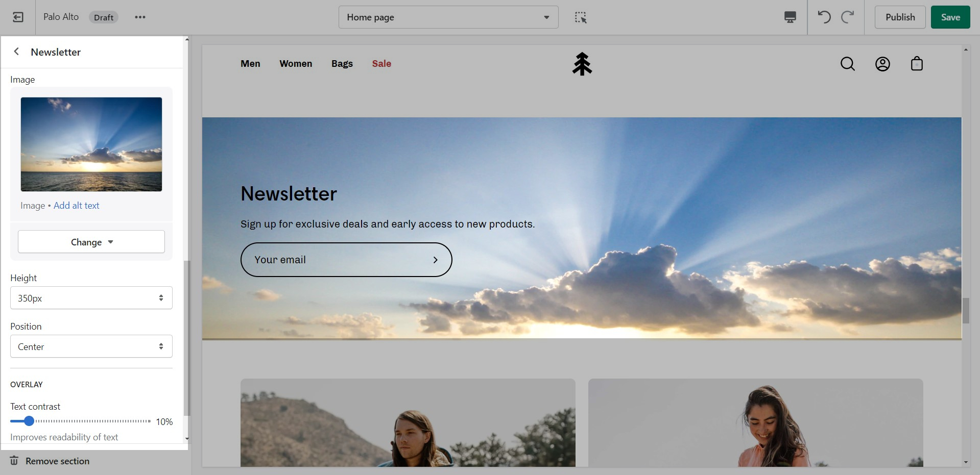Open the Home page template dropdown
980x475 pixels.
448,17
